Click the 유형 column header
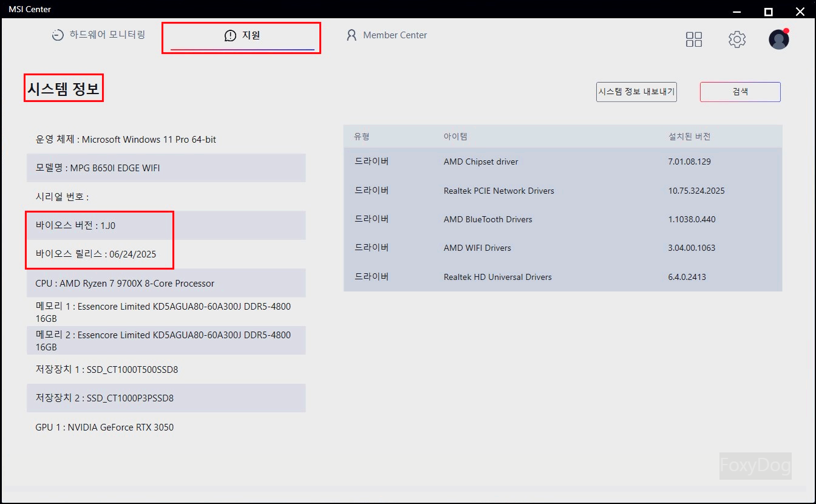 [x=362, y=137]
